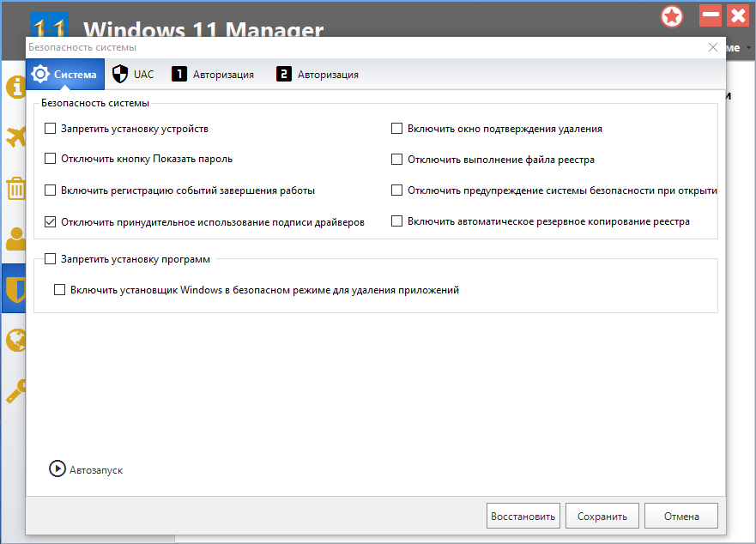Click the UAC shield icon

click(x=119, y=75)
